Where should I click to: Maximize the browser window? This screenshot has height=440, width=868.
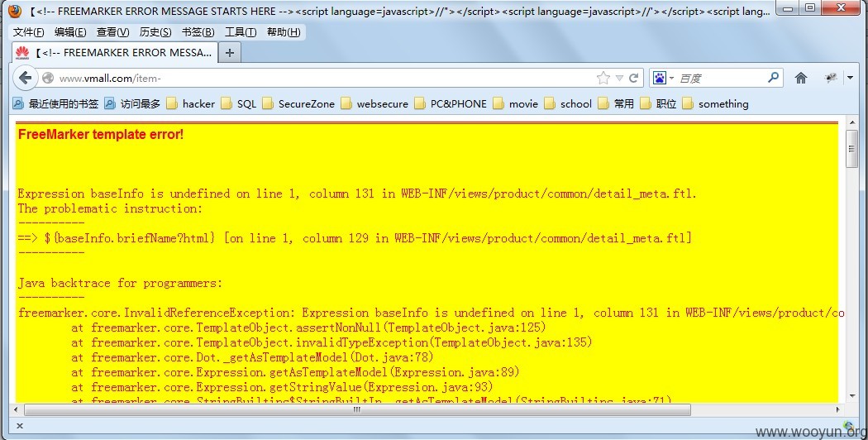click(x=809, y=8)
